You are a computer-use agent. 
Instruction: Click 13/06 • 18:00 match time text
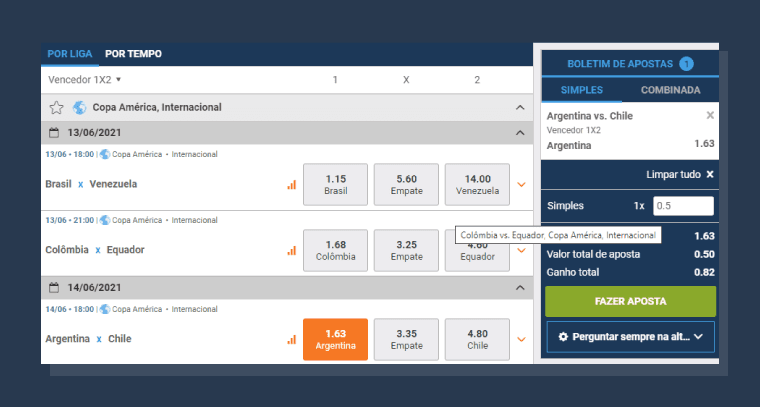coord(70,154)
